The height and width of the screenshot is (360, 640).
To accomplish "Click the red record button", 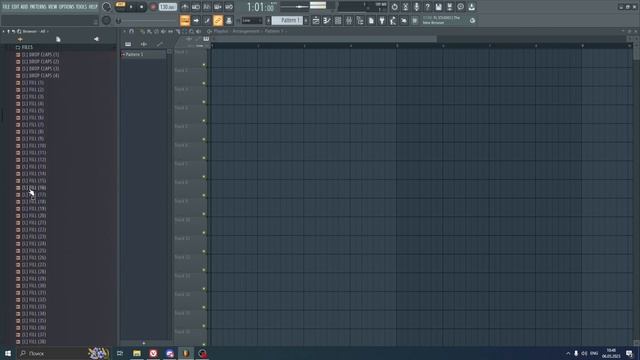I will point(153,7).
